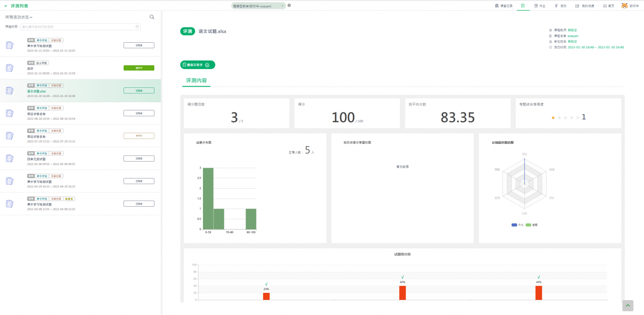Toggle the 个人 legend in the radar chart
Screen dimensions: 644x315
(x=517, y=225)
